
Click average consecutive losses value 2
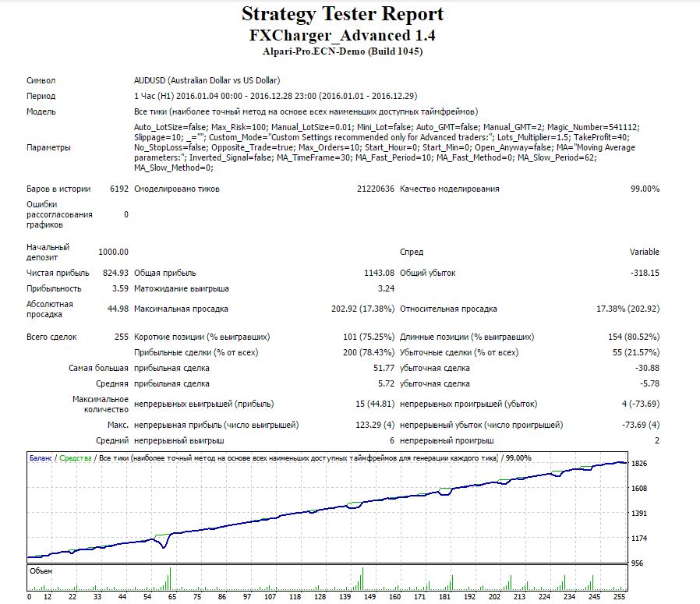[657, 440]
